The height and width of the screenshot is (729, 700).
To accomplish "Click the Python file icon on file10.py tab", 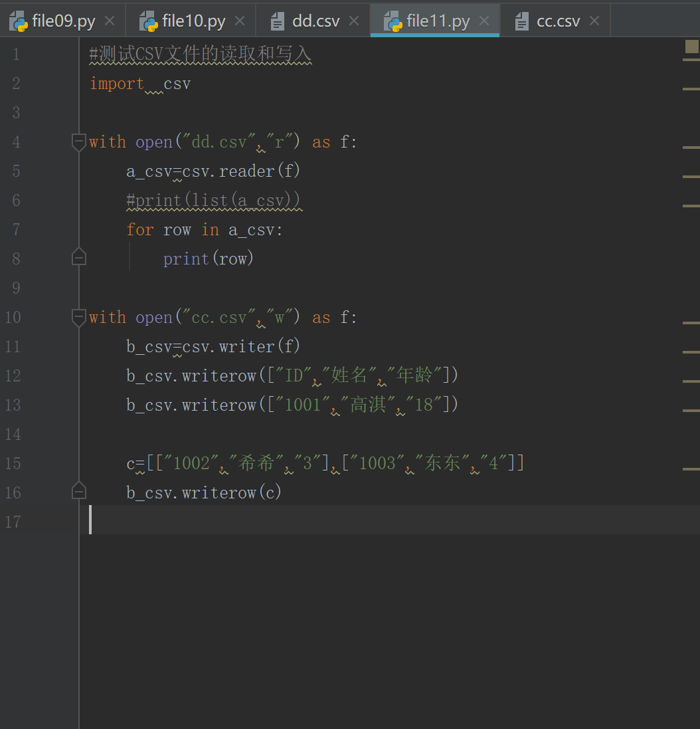I will (149, 21).
